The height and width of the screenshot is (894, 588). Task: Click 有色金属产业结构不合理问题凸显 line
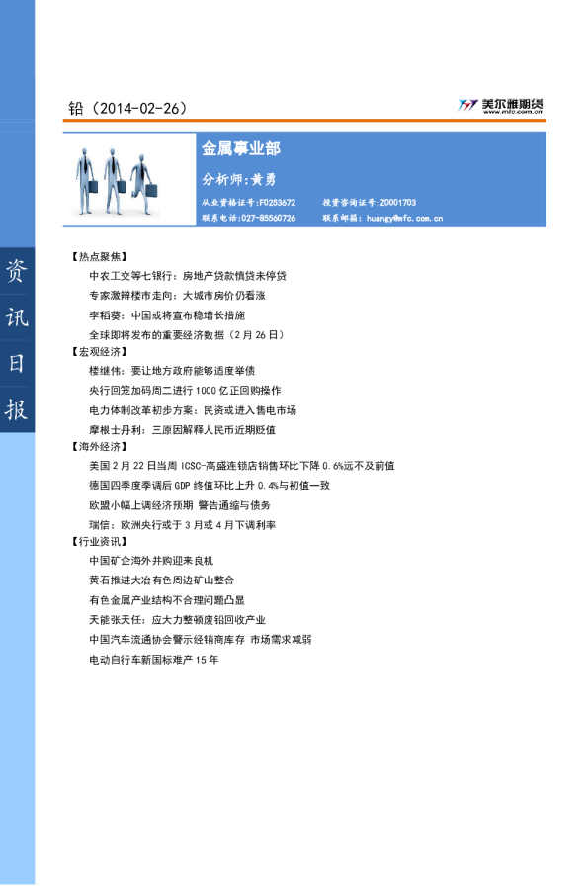[x=167, y=600]
